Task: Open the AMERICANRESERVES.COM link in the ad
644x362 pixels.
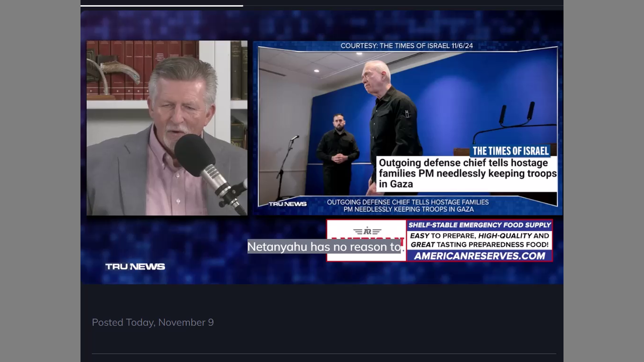Action: coord(479,256)
